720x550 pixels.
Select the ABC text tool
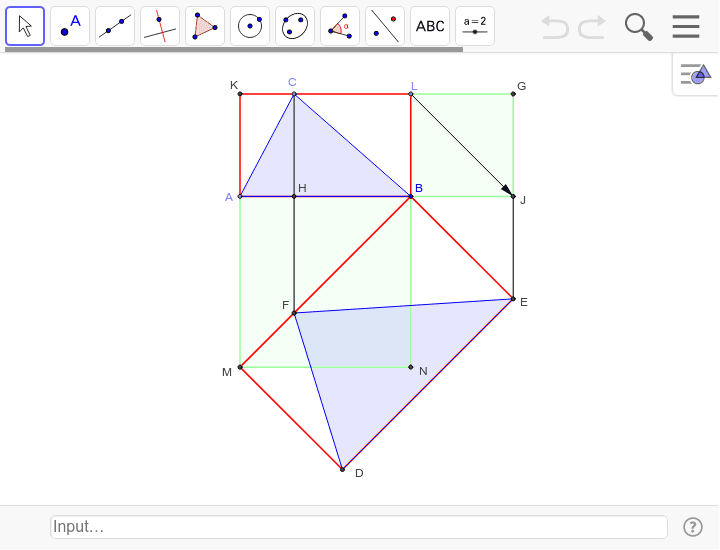pos(430,26)
